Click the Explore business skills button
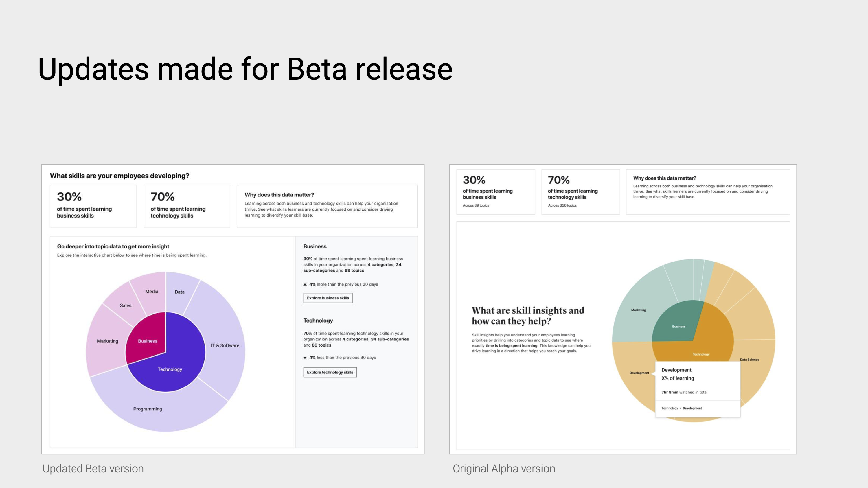Image resolution: width=868 pixels, height=488 pixels. pos(328,298)
